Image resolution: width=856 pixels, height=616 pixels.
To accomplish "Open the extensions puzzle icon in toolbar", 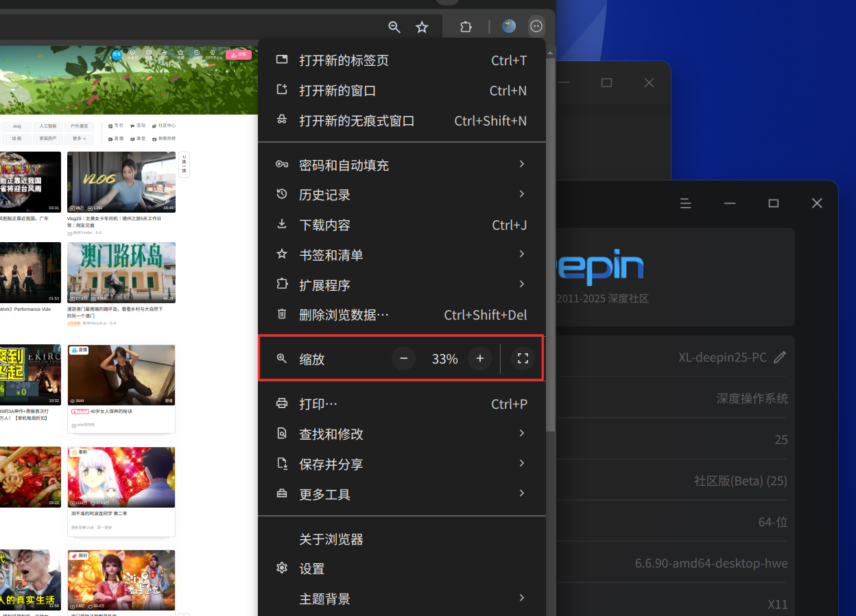I will tap(466, 27).
